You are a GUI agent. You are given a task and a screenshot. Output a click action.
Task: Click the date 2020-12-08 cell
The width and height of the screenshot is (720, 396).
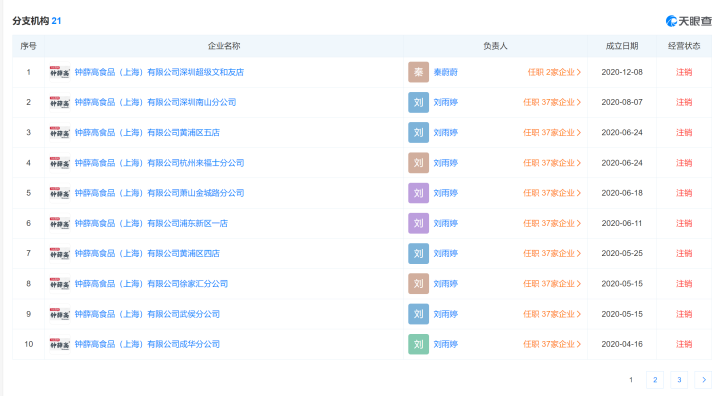[x=622, y=72]
